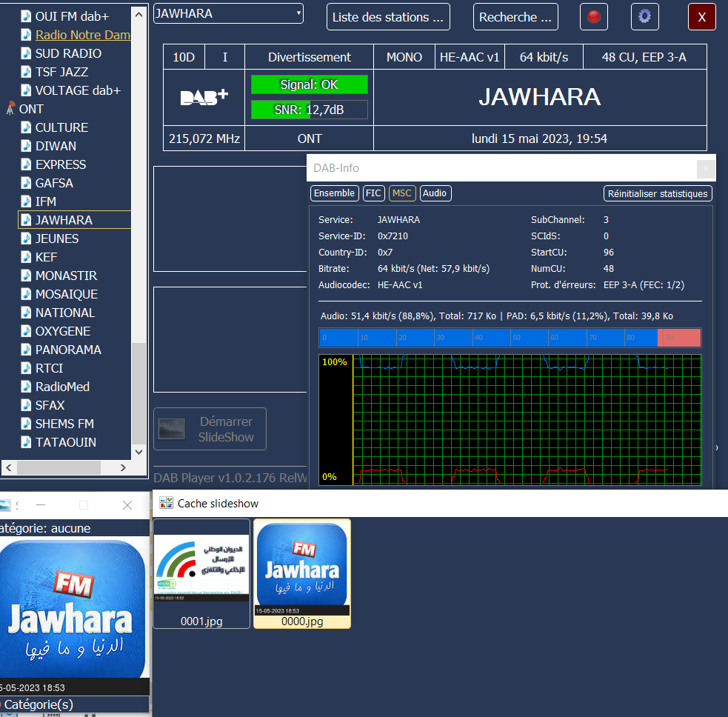Click the horizontal scrollbar left arrow

click(x=8, y=467)
